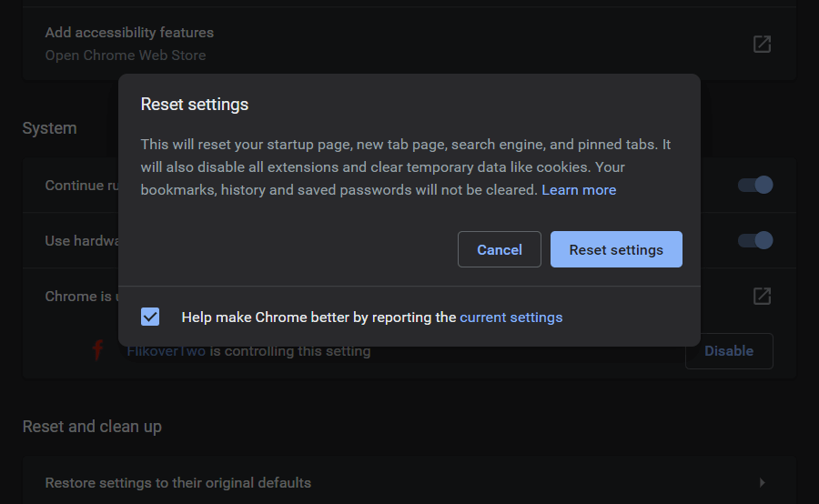Open the Add accessibility features external link icon
Image resolution: width=819 pixels, height=504 pixels.
click(x=762, y=44)
